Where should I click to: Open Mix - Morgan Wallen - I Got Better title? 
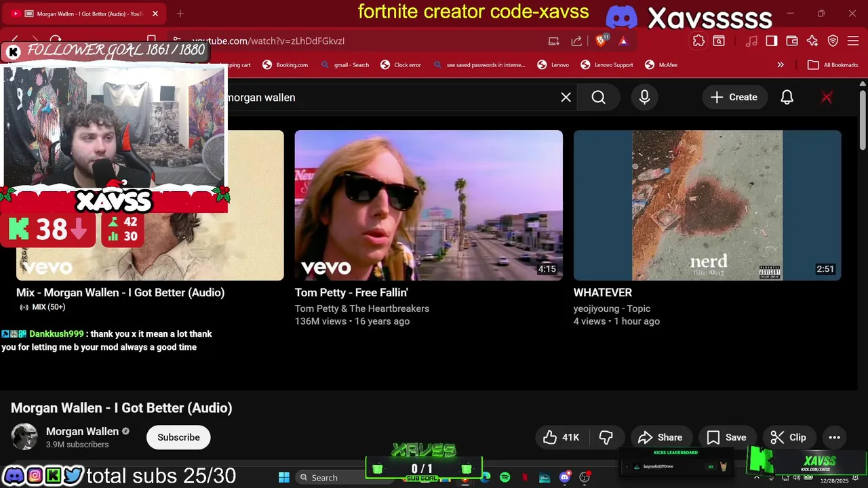(120, 293)
